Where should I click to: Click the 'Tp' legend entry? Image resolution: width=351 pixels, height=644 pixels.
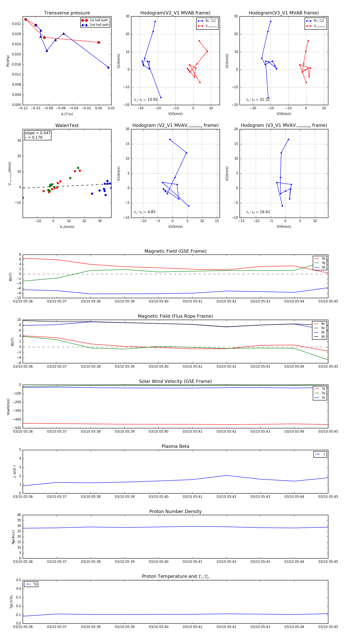pyautogui.click(x=31, y=584)
